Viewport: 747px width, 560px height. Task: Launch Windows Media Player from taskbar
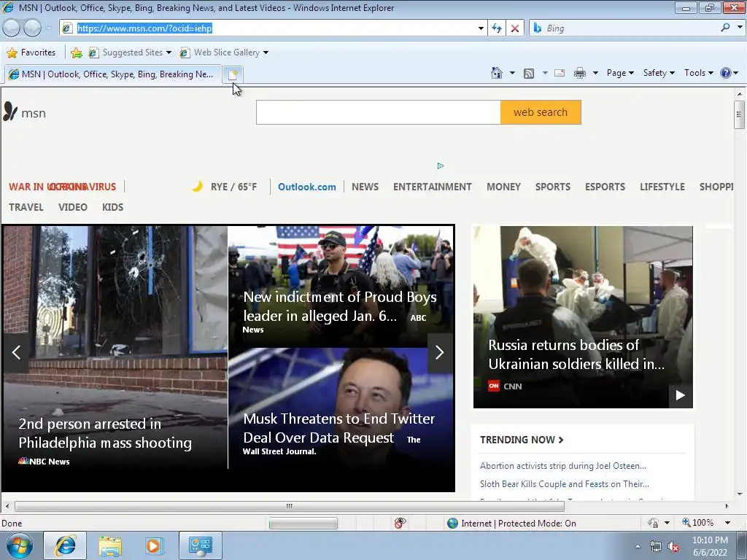154,545
